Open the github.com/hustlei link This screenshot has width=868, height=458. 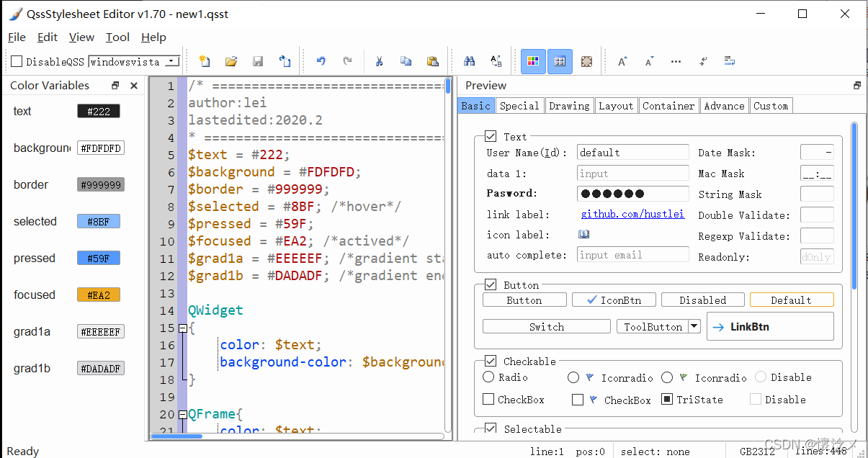632,214
